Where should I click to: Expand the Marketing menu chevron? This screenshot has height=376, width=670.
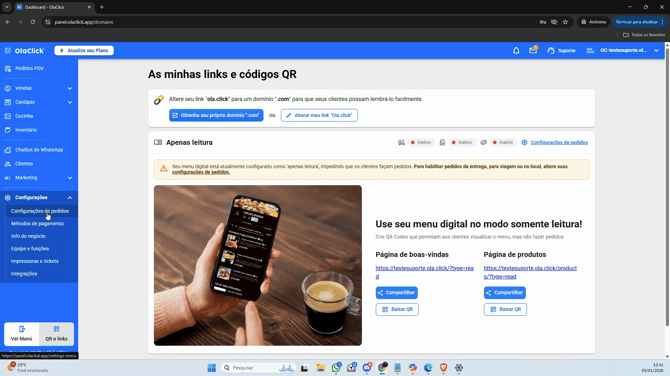(x=70, y=178)
